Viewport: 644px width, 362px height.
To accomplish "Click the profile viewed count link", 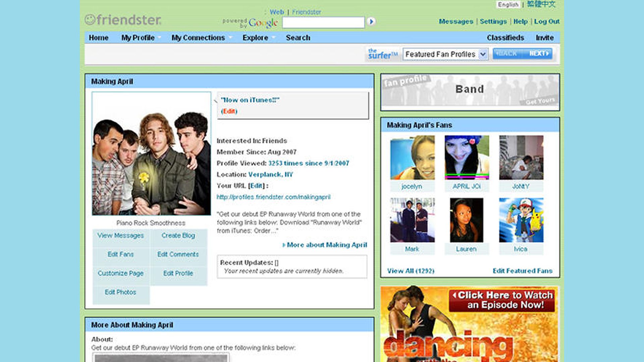I will pos(308,163).
